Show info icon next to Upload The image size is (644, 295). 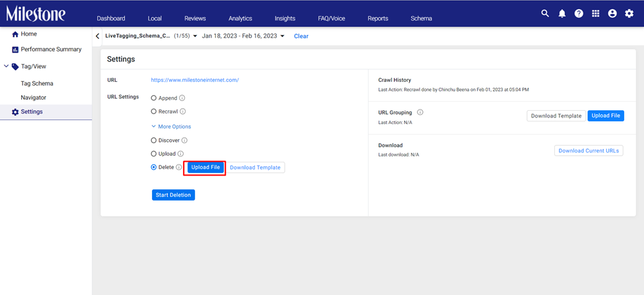point(180,154)
